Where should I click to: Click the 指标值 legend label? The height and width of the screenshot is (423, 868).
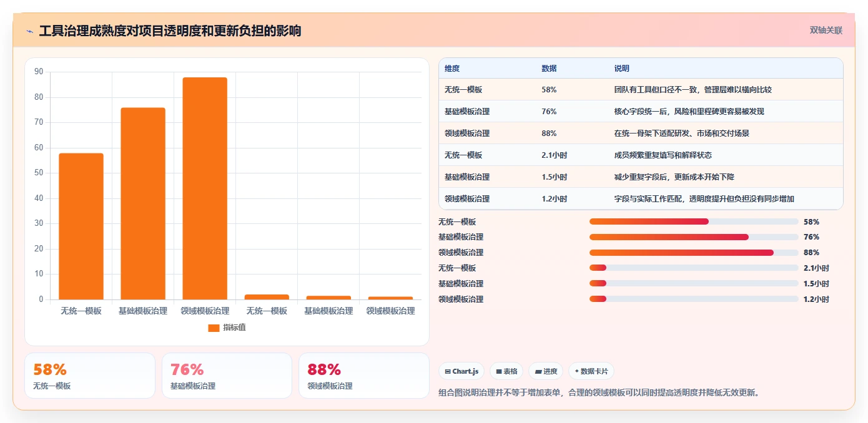coord(234,328)
